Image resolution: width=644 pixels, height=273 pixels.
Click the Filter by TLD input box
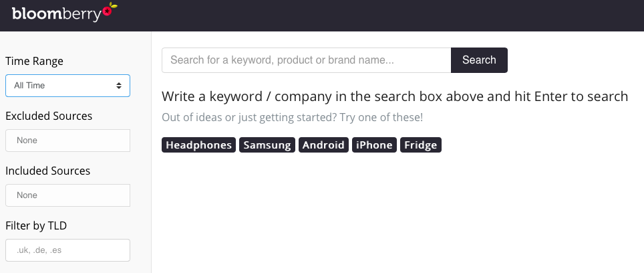pyautogui.click(x=67, y=250)
